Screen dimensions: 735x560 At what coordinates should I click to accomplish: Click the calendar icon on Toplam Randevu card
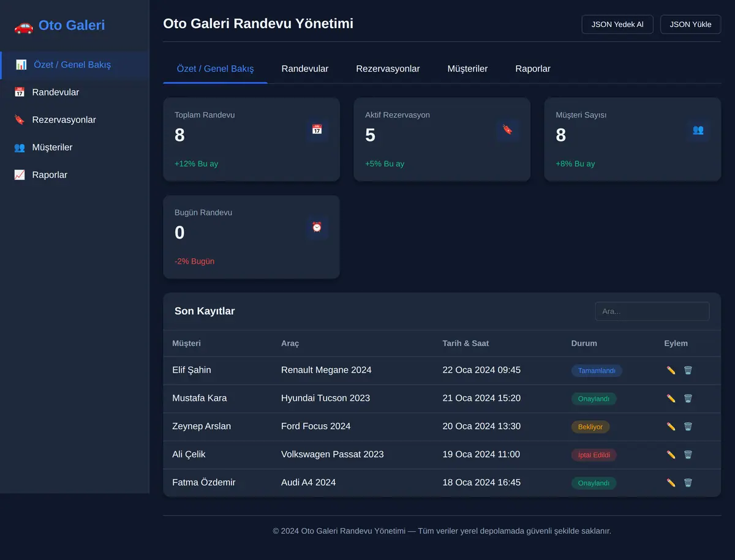tap(317, 130)
